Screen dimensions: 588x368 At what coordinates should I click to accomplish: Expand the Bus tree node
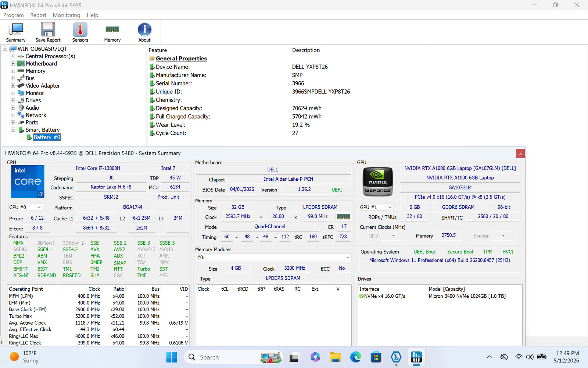(x=13, y=78)
